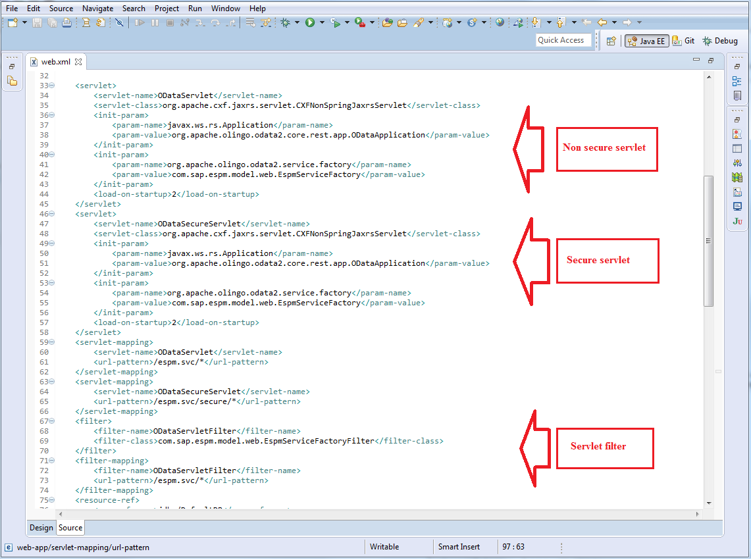This screenshot has height=560, width=751.
Task: Click the Save toolbar icon
Action: pyautogui.click(x=37, y=22)
